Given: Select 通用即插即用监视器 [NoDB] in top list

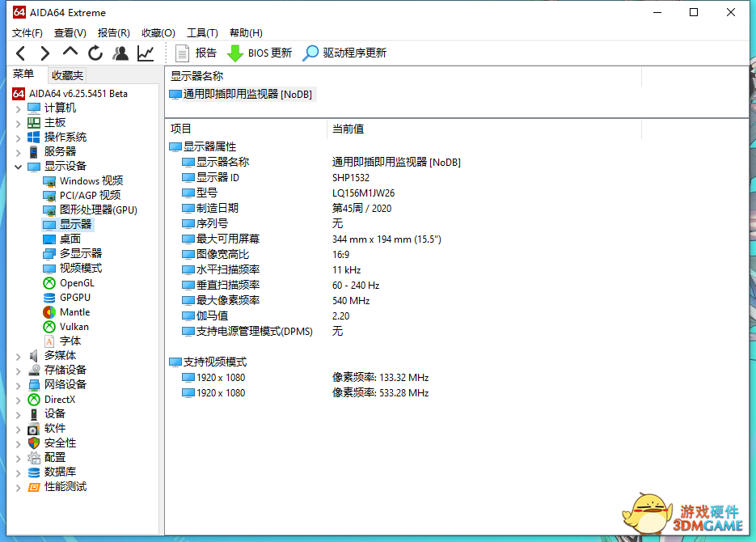Looking at the screenshot, I should click(241, 95).
